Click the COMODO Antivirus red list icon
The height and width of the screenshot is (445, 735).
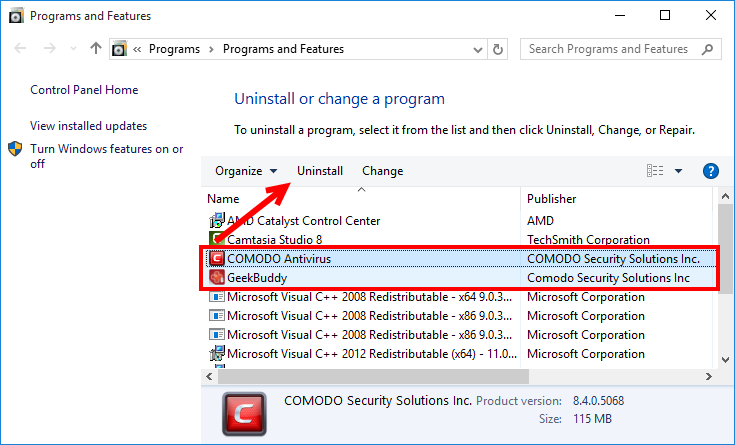pos(217,258)
